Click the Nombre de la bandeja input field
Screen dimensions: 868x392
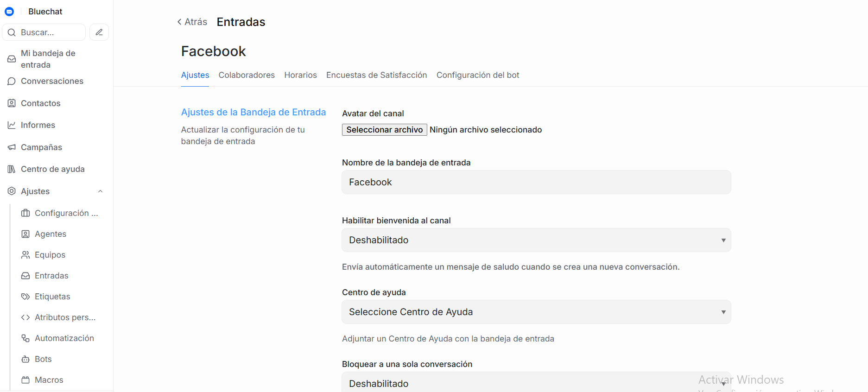(536, 182)
